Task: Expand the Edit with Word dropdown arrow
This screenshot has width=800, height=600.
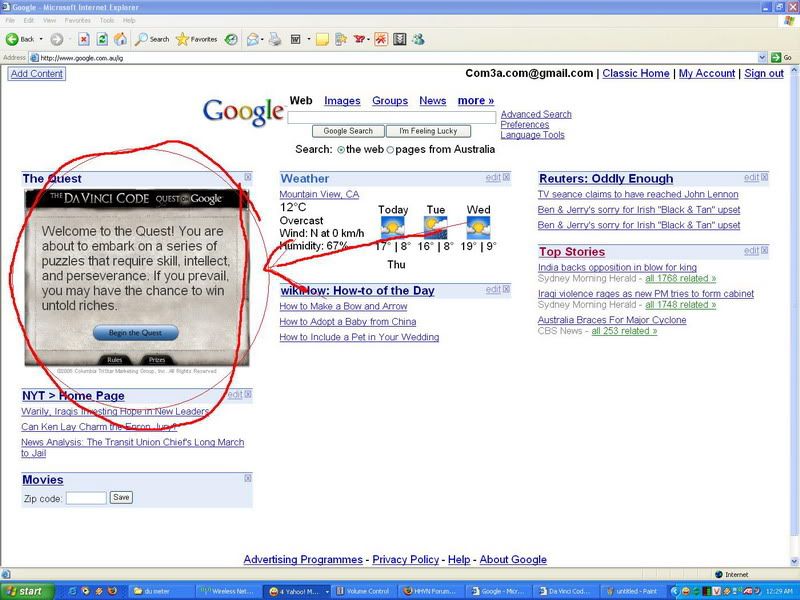Action: pyautogui.click(x=309, y=39)
